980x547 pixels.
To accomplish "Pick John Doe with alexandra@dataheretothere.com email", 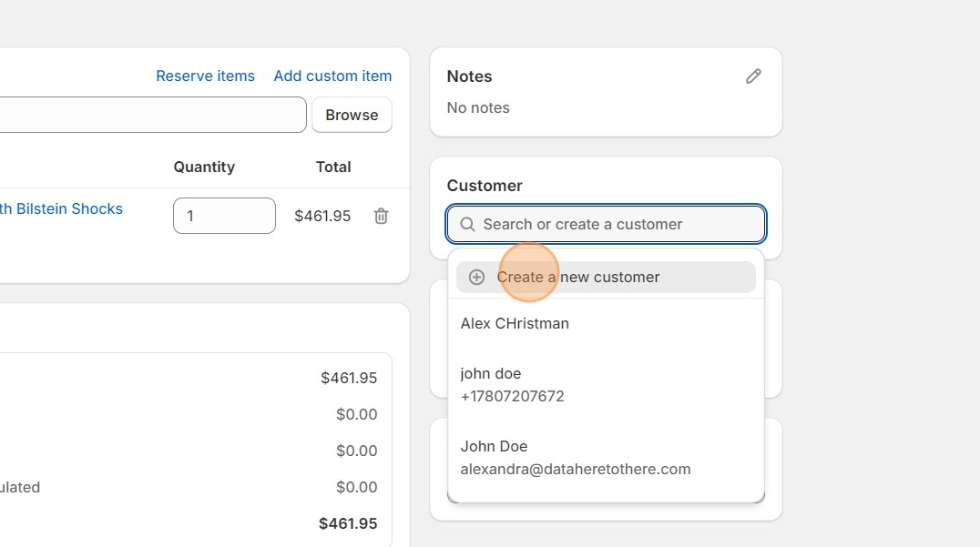I will [575, 458].
